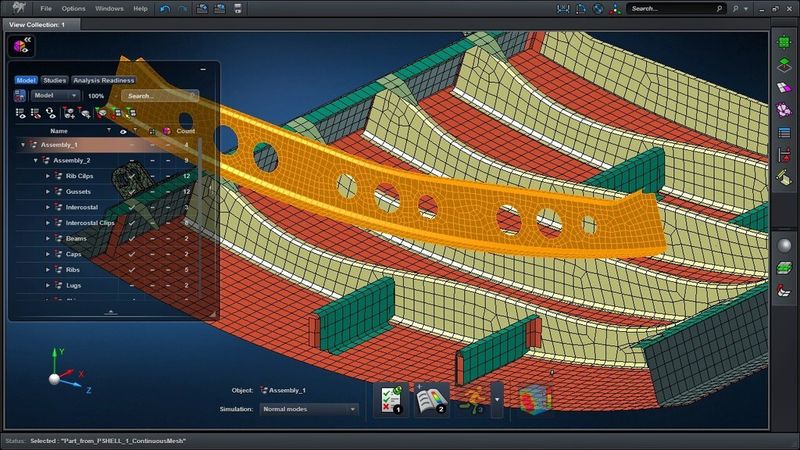Open the Model dropdown in browser panel
This screenshot has height=450, width=800.
click(x=55, y=95)
